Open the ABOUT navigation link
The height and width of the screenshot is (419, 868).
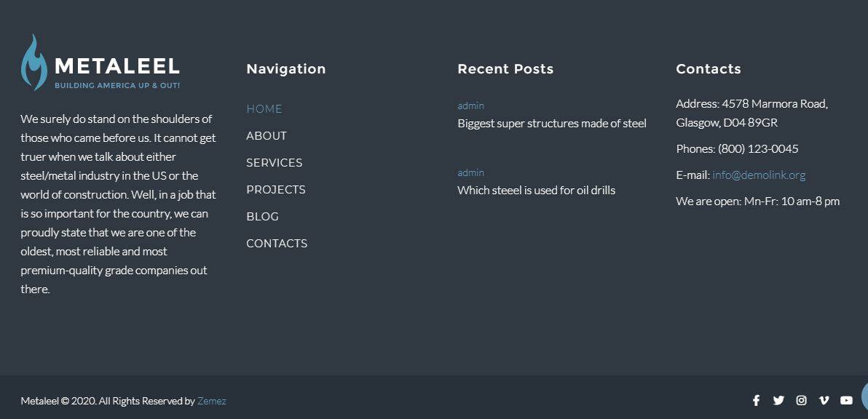click(267, 136)
